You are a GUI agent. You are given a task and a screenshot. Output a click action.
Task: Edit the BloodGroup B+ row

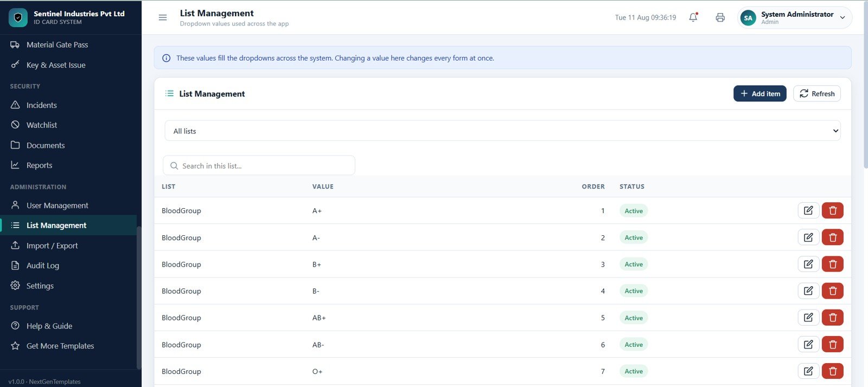[808, 264]
